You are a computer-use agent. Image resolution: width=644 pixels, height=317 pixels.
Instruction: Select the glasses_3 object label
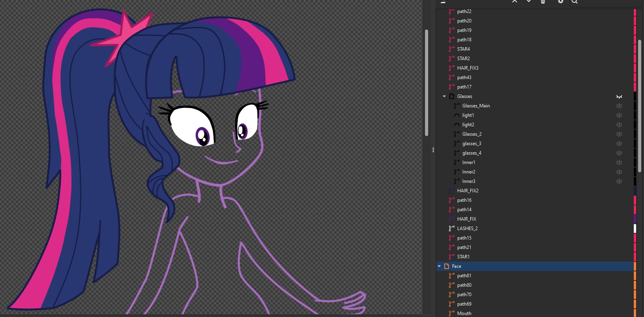(x=472, y=144)
